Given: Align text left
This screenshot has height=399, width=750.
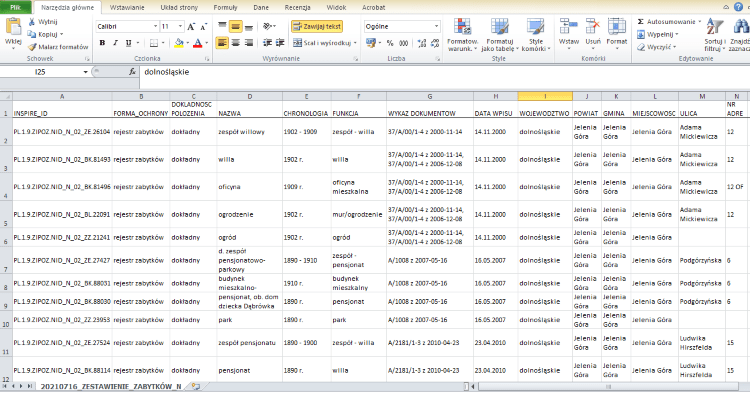Looking at the screenshot, I should 222,43.
